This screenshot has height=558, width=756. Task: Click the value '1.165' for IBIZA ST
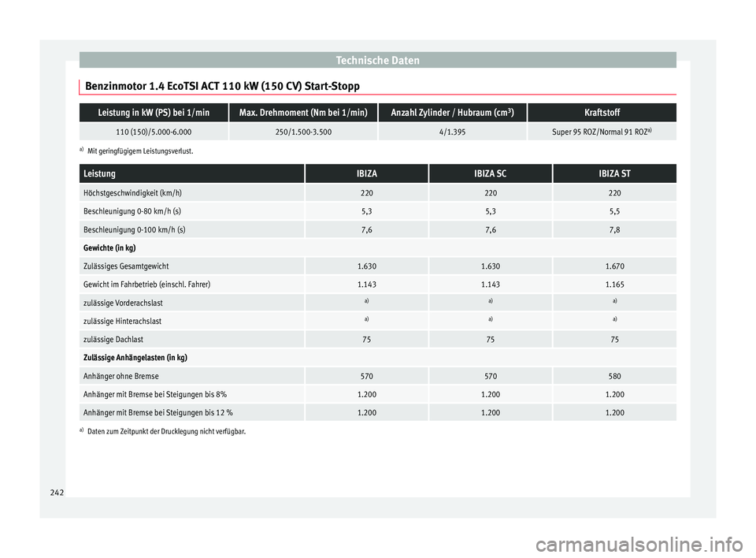(x=615, y=285)
